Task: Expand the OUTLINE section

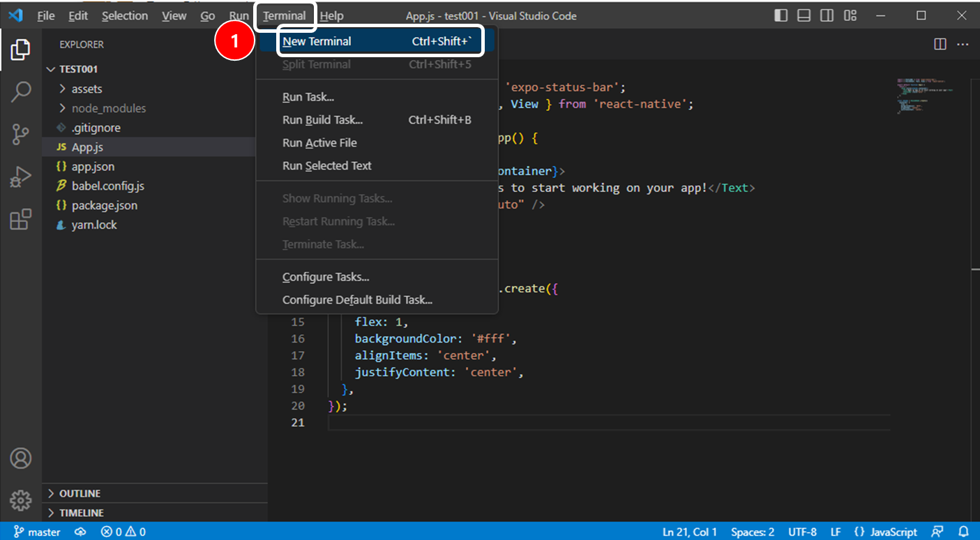Action: point(155,493)
